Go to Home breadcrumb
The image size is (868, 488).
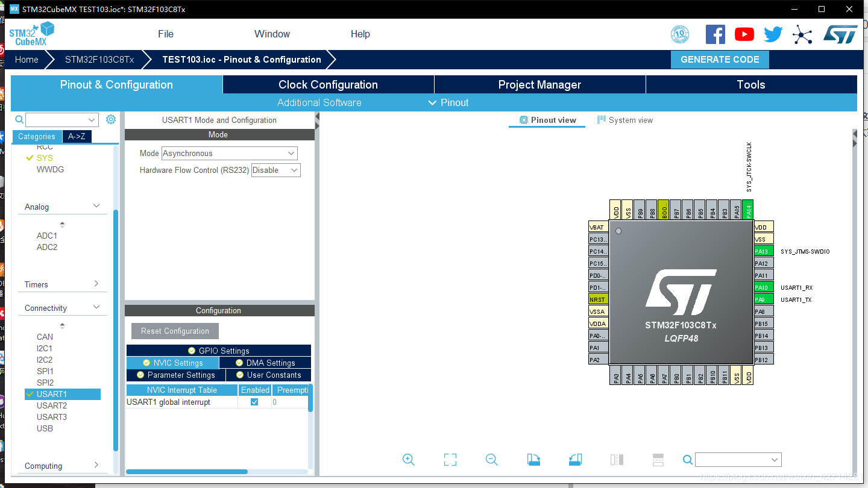[x=27, y=60]
